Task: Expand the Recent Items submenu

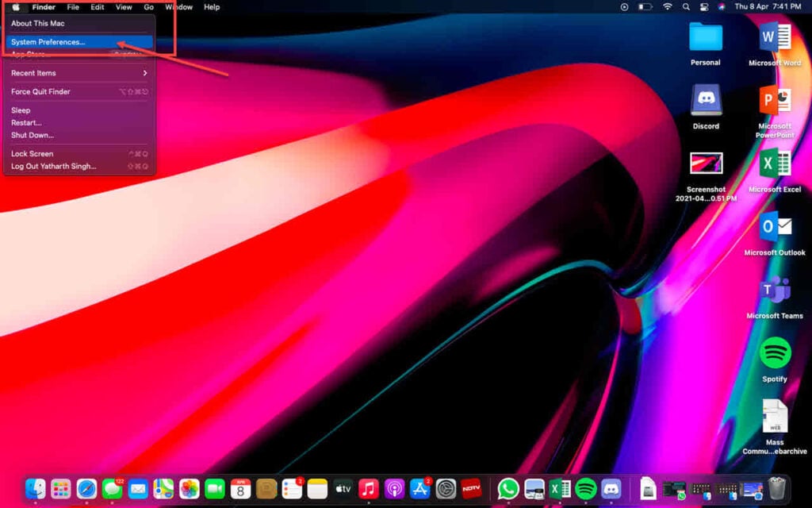Action: tap(79, 73)
